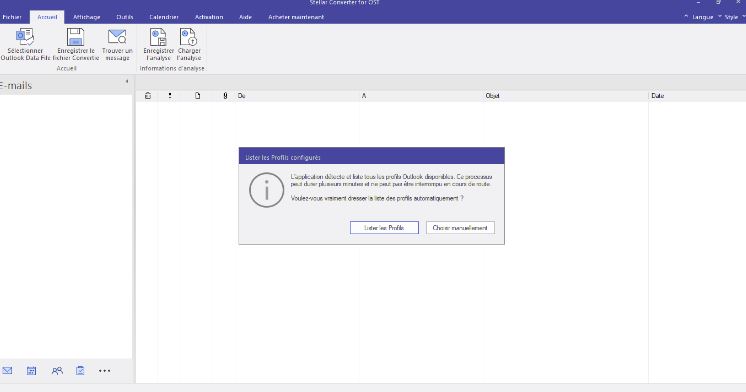Switch to the Affichage tab
The width and height of the screenshot is (746, 392).
[87, 17]
